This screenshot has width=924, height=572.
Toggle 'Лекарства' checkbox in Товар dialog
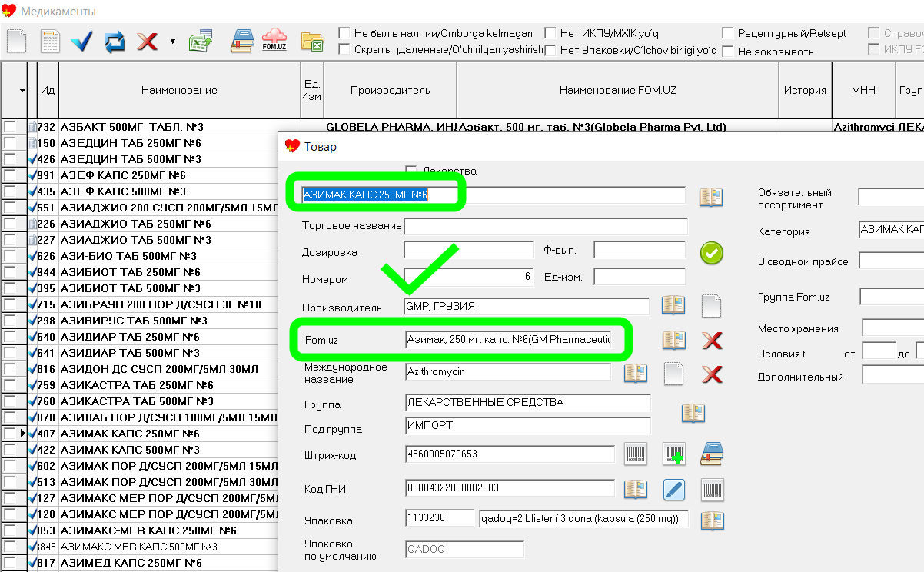pos(410,171)
